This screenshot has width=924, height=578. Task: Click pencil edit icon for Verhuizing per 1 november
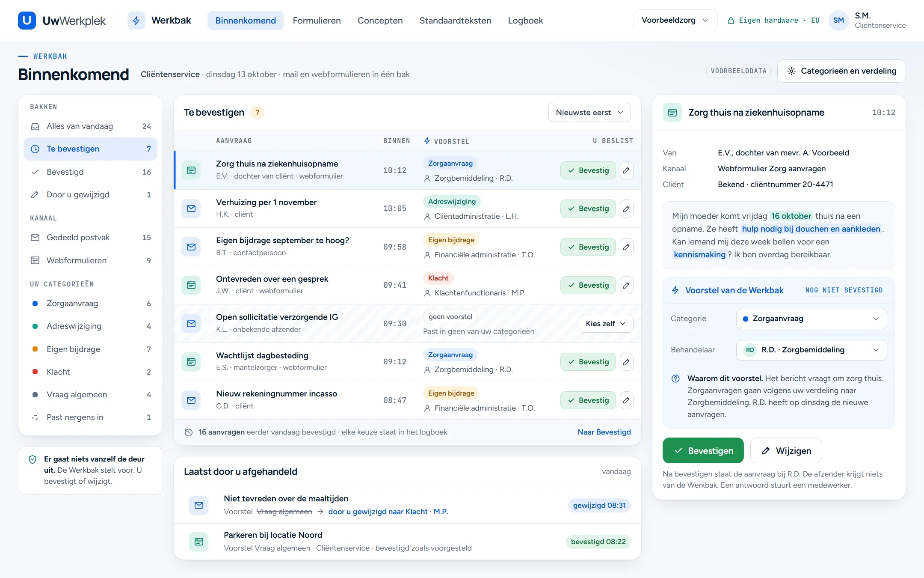tap(626, 209)
